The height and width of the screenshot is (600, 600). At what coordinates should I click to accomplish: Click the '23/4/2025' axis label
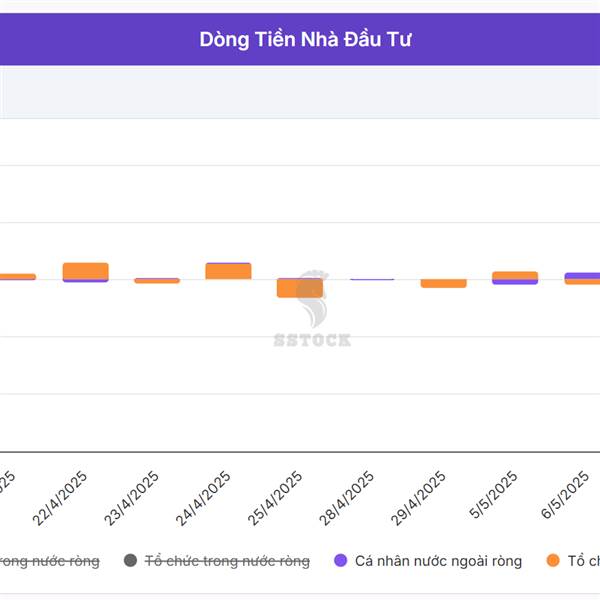[131, 499]
